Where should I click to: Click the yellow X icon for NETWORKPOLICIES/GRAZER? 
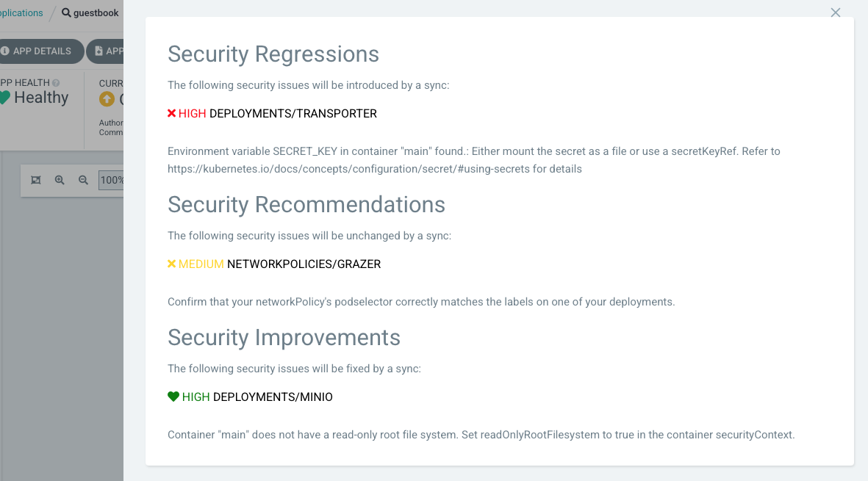[171, 264]
